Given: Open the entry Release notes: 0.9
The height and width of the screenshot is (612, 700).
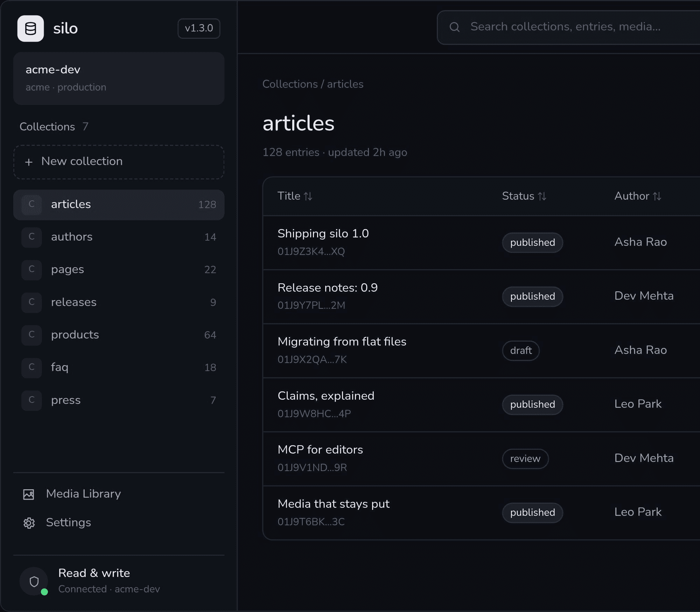Looking at the screenshot, I should 328,288.
